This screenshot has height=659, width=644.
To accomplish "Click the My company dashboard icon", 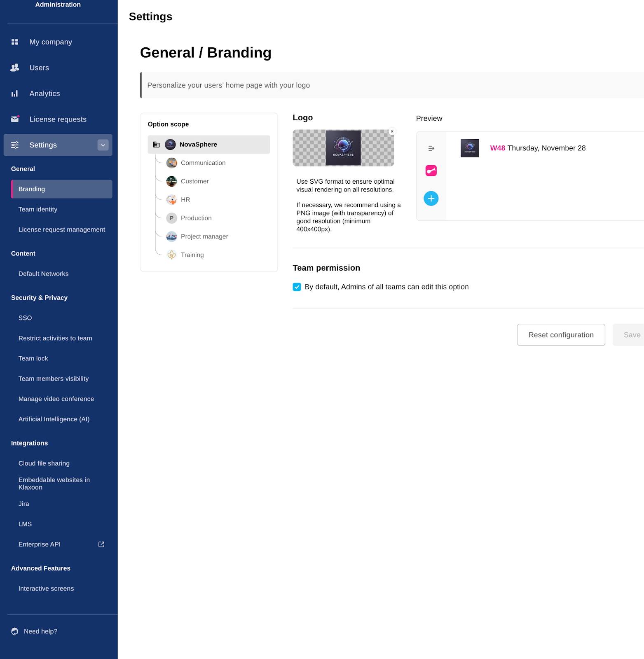I will coord(15,42).
